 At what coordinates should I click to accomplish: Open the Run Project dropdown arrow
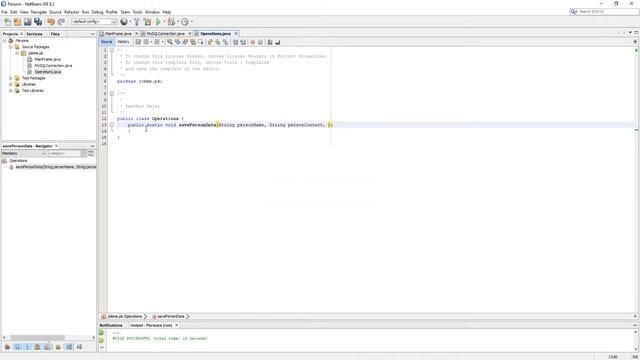(x=164, y=22)
